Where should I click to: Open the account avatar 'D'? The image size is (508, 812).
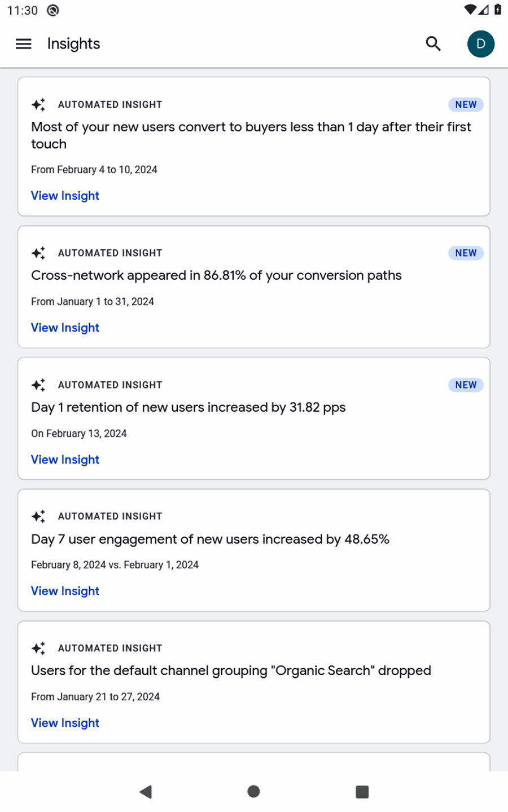tap(480, 44)
